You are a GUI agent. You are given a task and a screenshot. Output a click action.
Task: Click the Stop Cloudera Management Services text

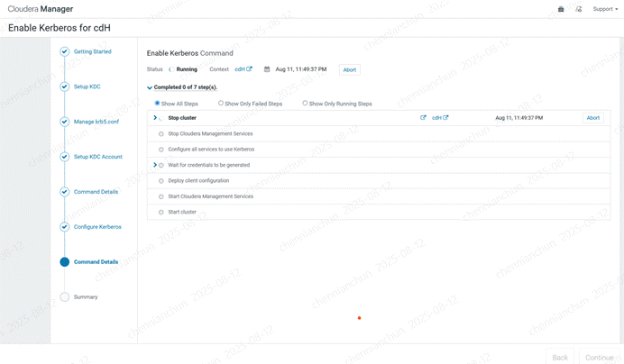click(210, 133)
